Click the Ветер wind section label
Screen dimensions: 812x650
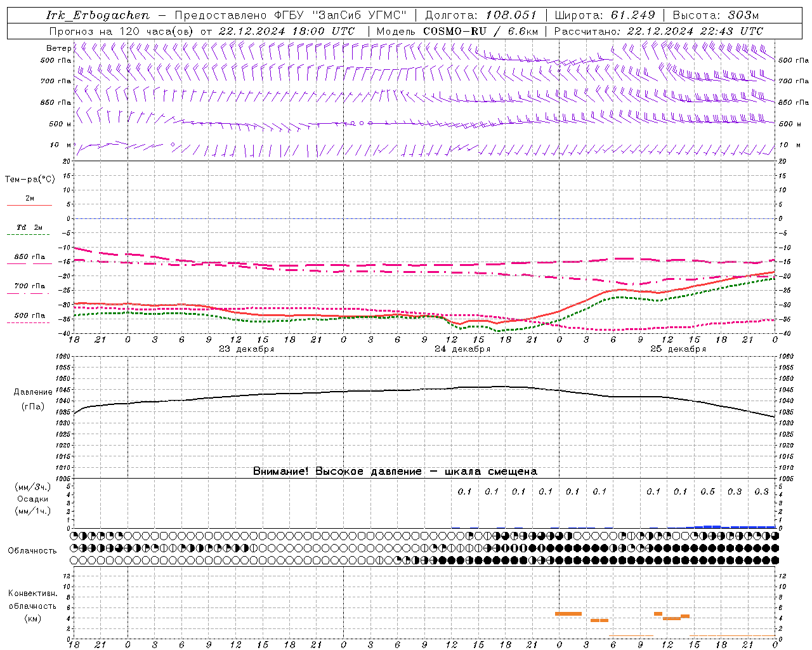58,48
